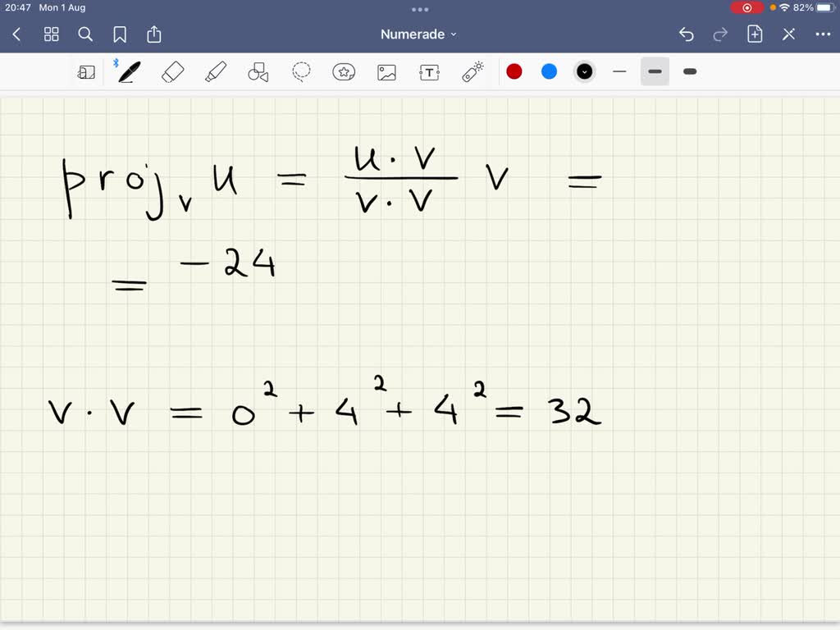Select the Image insert tool

point(387,72)
